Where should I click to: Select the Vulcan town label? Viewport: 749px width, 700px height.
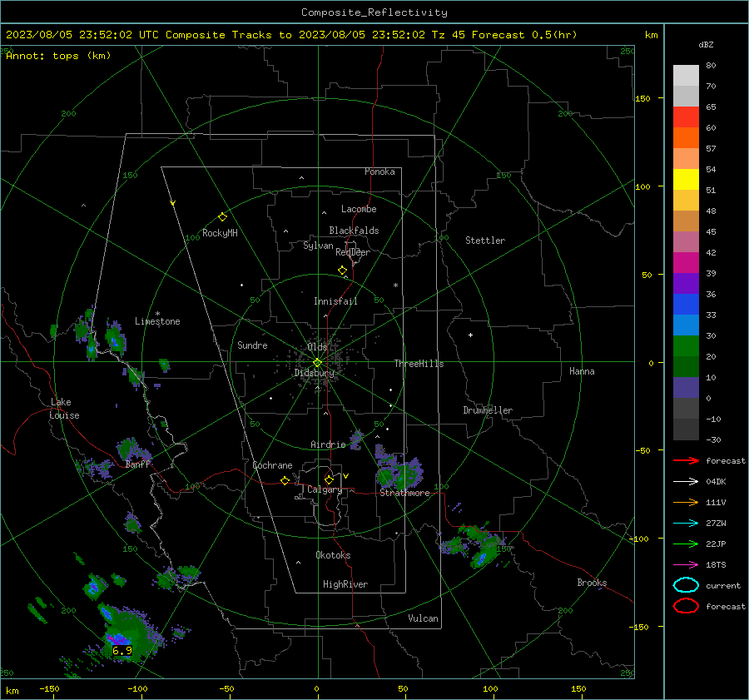423,618
